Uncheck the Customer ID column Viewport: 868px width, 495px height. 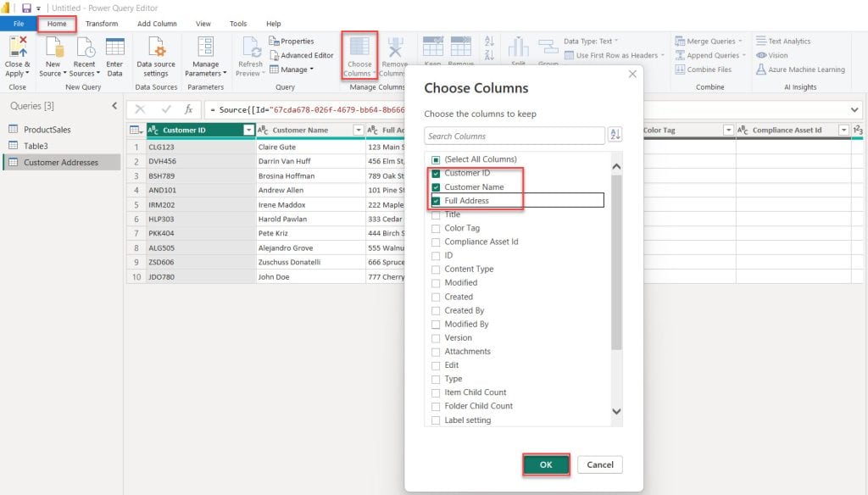(436, 173)
